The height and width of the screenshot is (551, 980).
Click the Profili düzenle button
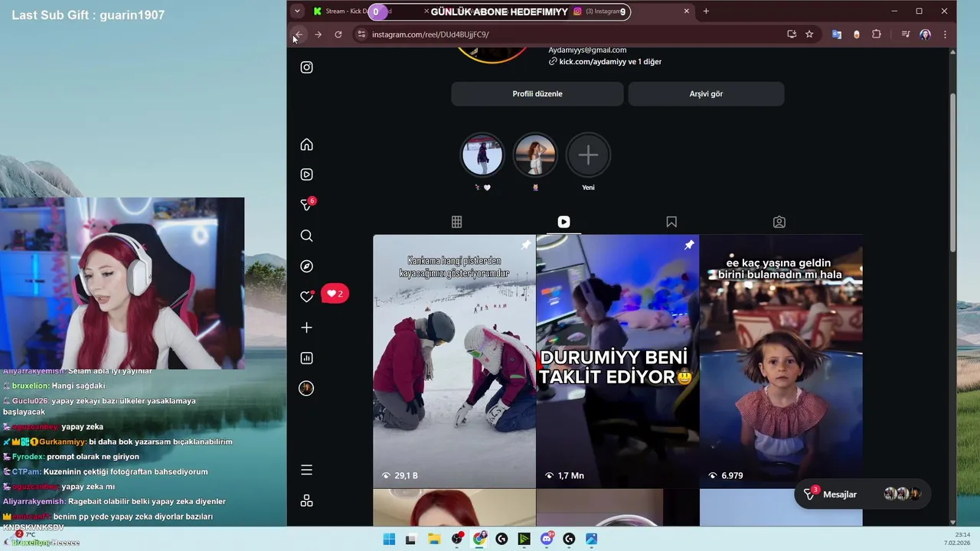click(x=537, y=93)
